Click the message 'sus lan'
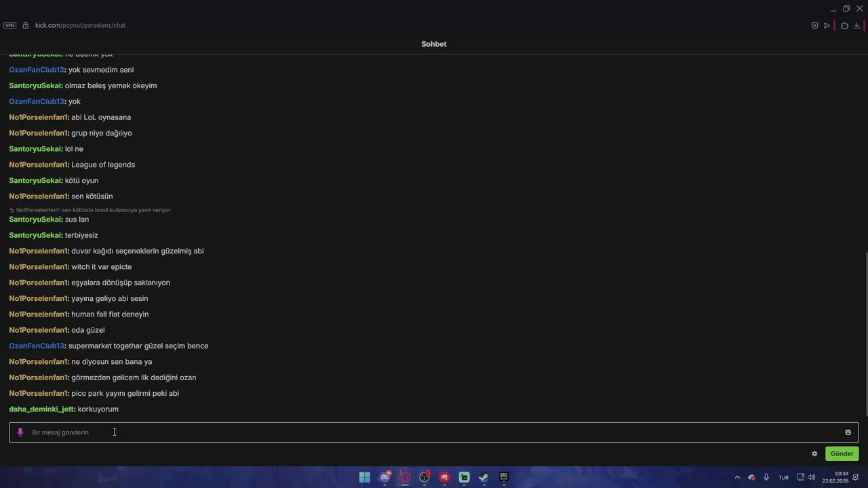Screen dimensions: 868x488 (77, 220)
